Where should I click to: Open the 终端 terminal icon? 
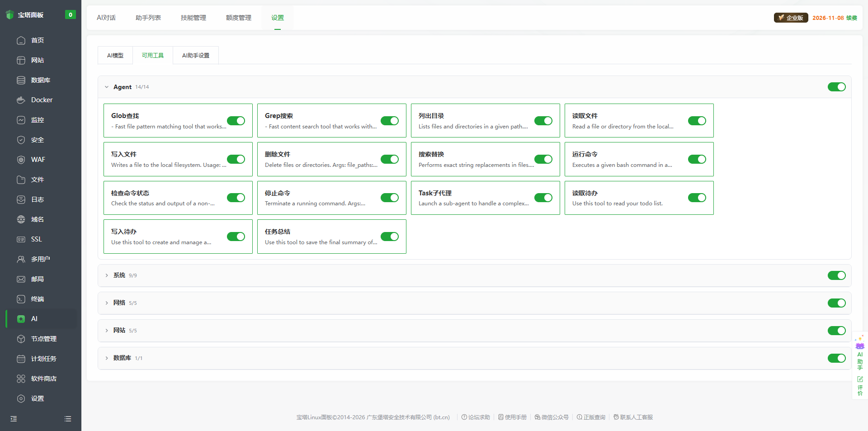coord(21,299)
